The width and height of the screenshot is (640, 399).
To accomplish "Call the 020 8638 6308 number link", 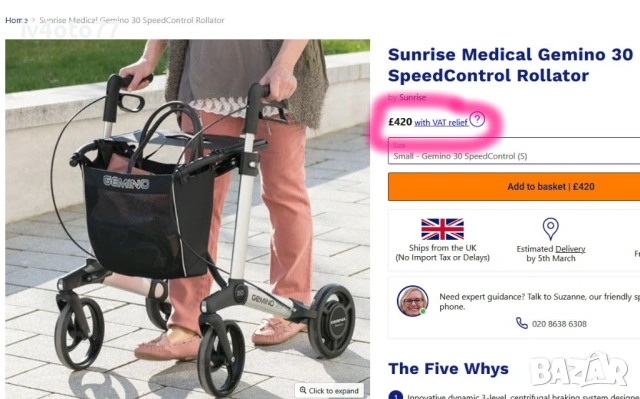I will point(559,324).
